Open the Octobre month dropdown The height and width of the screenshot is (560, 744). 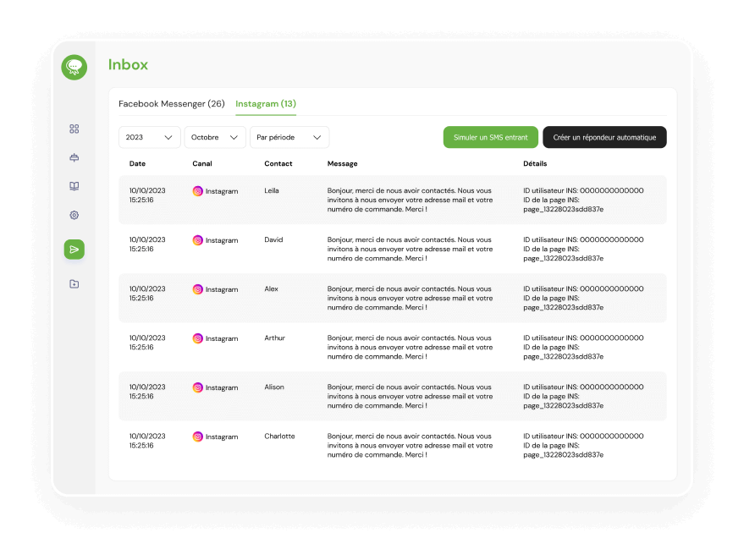(x=215, y=137)
